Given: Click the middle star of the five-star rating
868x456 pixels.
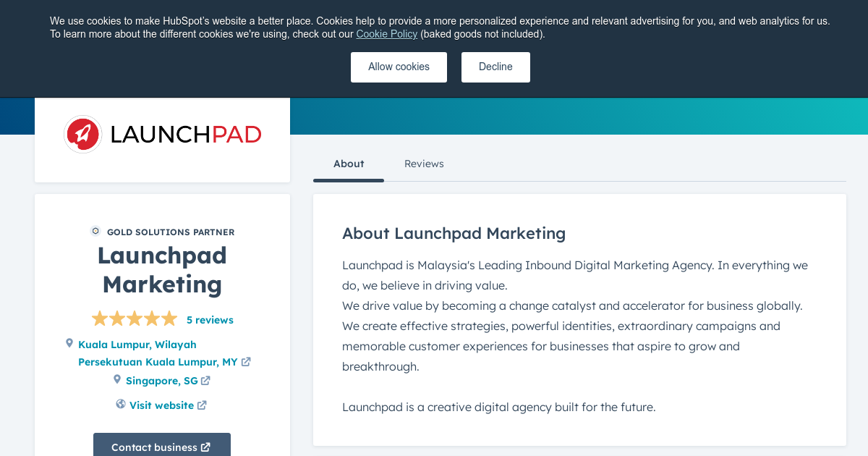Looking at the screenshot, I should (x=135, y=318).
